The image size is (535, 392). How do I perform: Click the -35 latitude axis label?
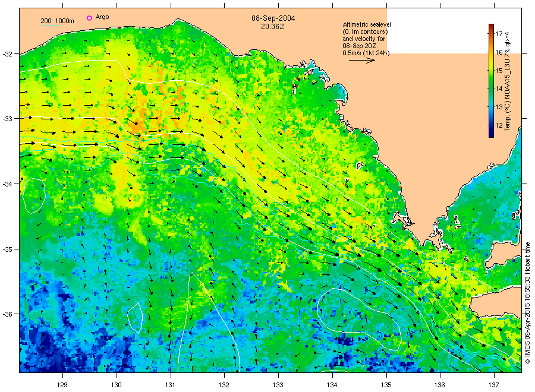7,249
